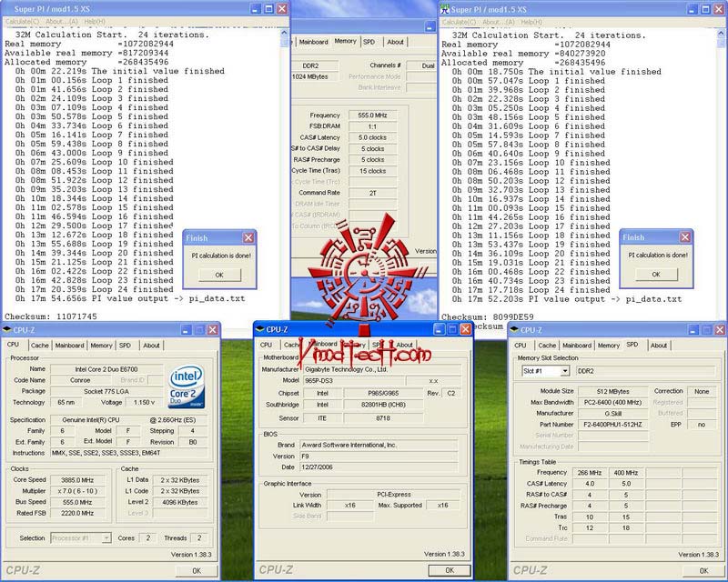Image resolution: width=728 pixels, height=582 pixels.
Task: Click the right Super PI title icon
Action: click(445, 9)
